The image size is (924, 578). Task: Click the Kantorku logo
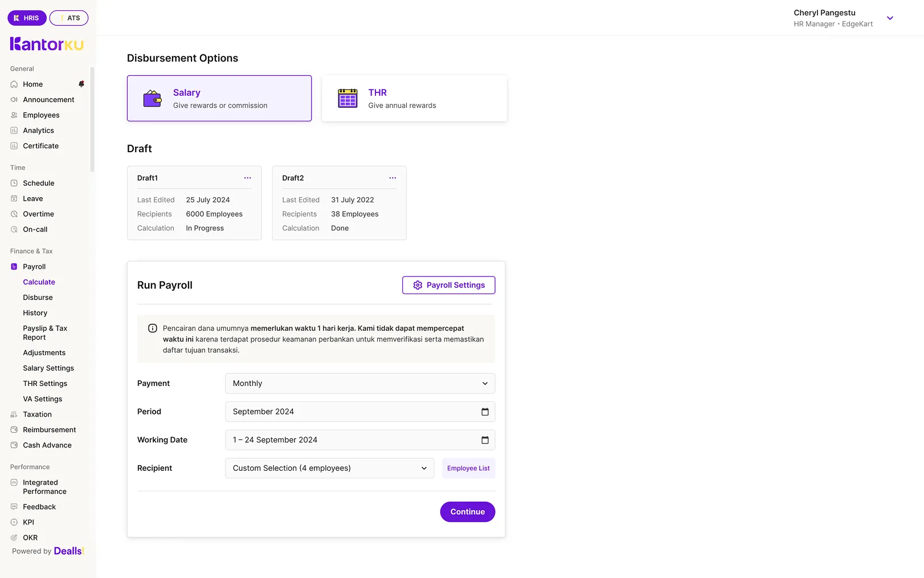(47, 44)
